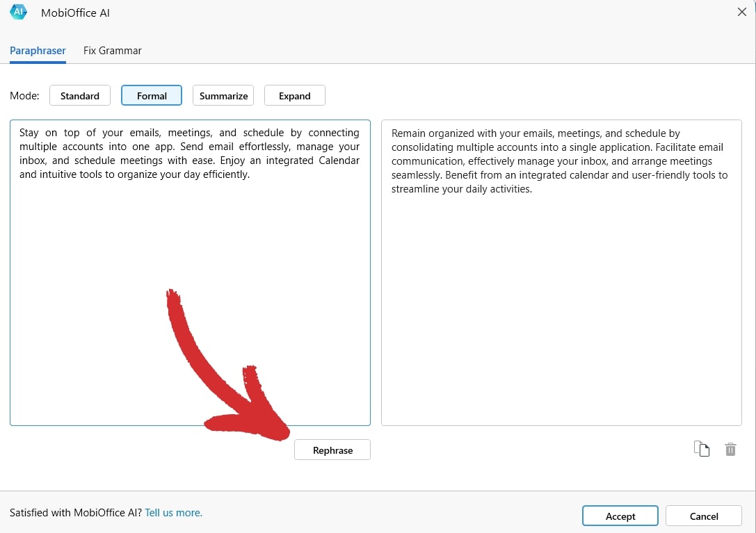The height and width of the screenshot is (533, 756).
Task: Click the MobiOffice AI title text
Action: pyautogui.click(x=75, y=12)
